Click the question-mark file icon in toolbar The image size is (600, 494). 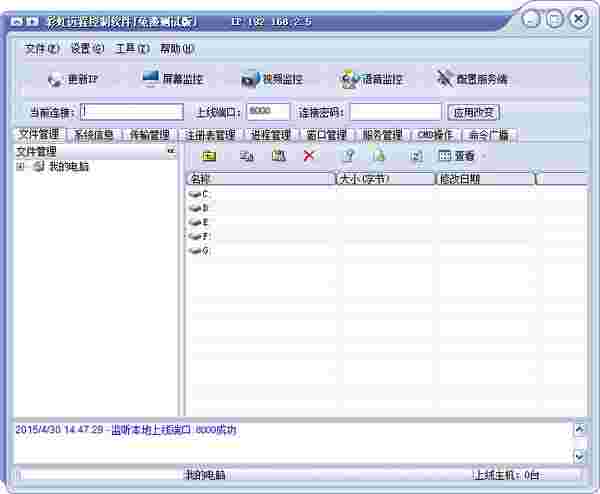click(348, 156)
